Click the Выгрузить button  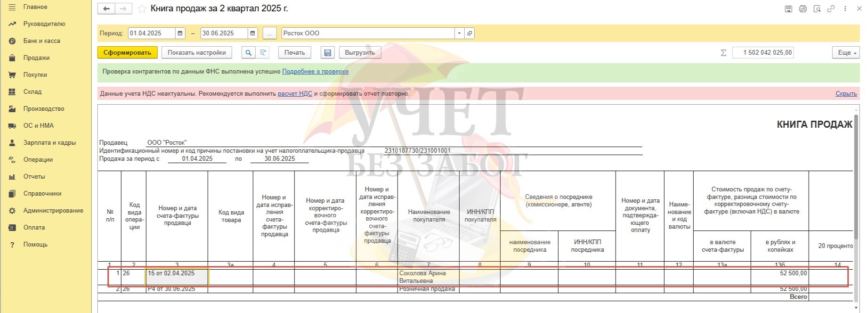pos(360,53)
